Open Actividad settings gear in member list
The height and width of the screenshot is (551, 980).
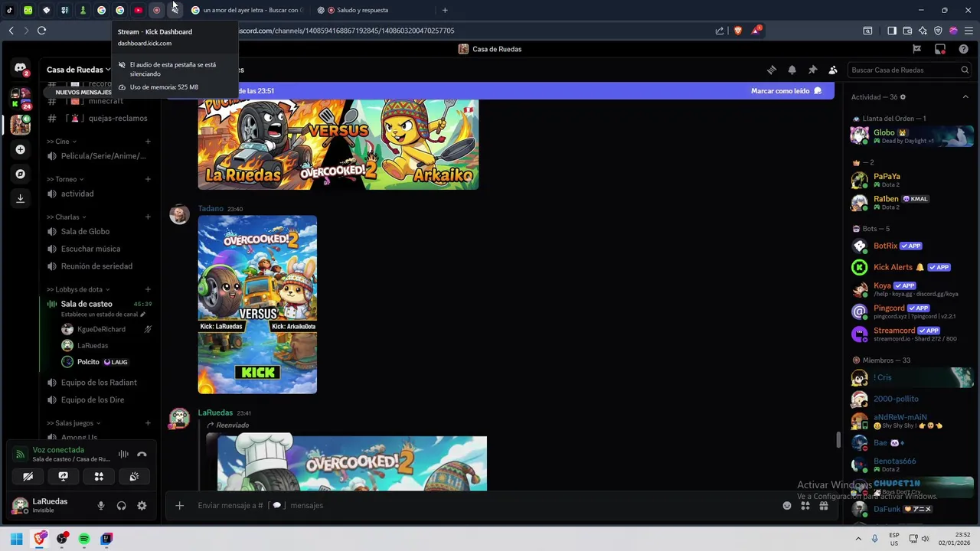[903, 97]
